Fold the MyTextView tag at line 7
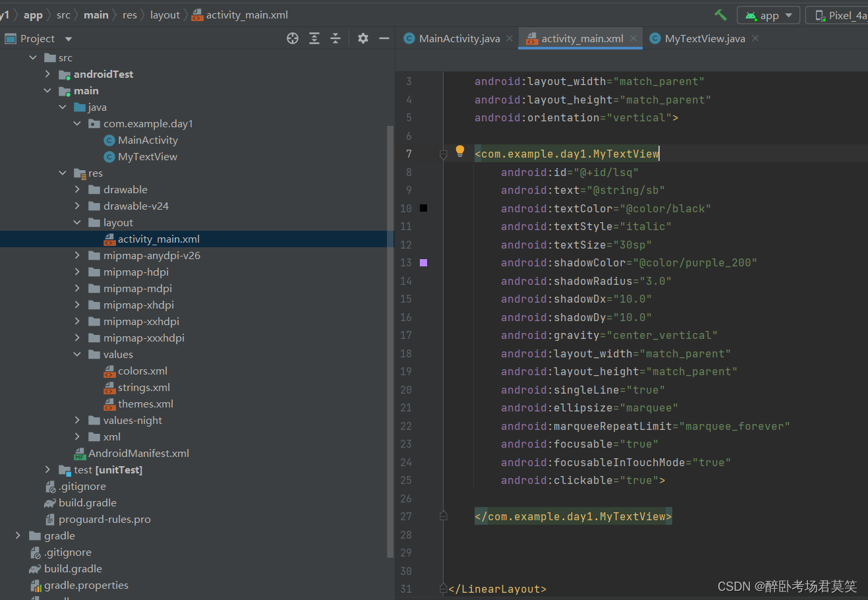The height and width of the screenshot is (600, 868). 443,154
